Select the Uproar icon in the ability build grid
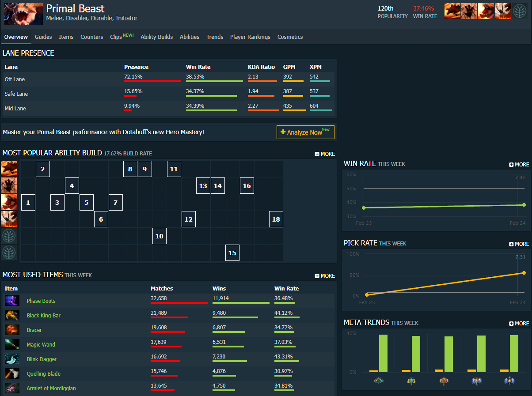Image resolution: width=532 pixels, height=396 pixels. (9, 202)
